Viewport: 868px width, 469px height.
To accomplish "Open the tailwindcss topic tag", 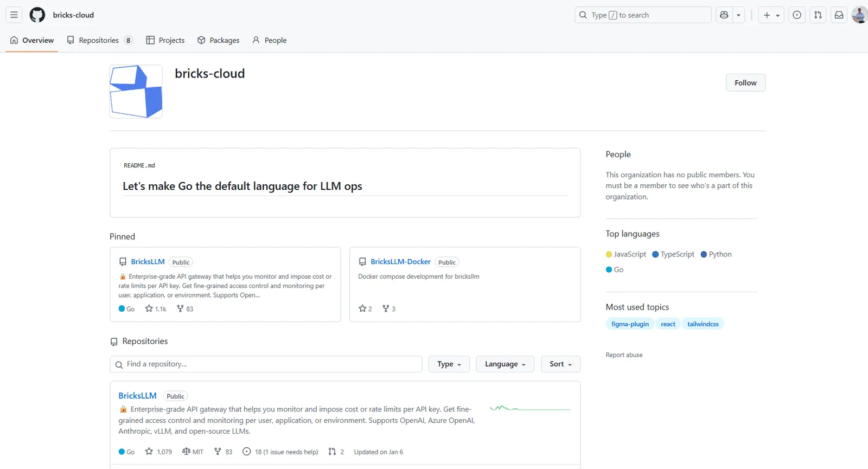I will (703, 324).
